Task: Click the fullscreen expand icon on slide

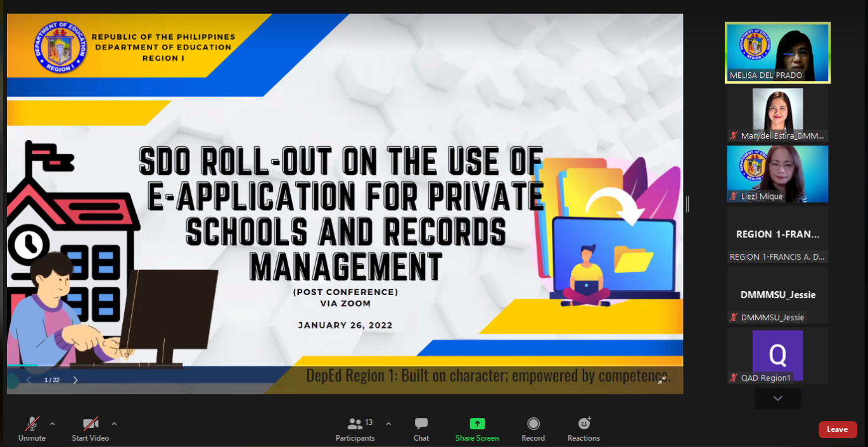Action: [662, 380]
